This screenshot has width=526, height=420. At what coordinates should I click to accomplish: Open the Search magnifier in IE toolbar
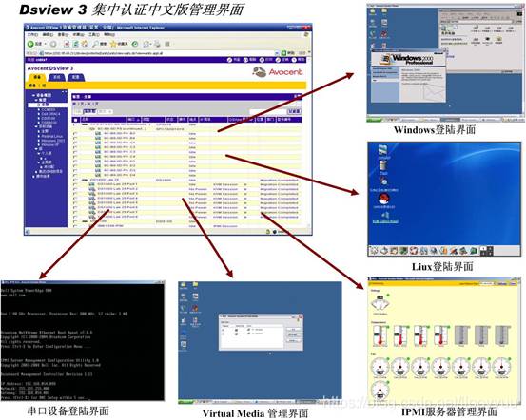(x=96, y=44)
